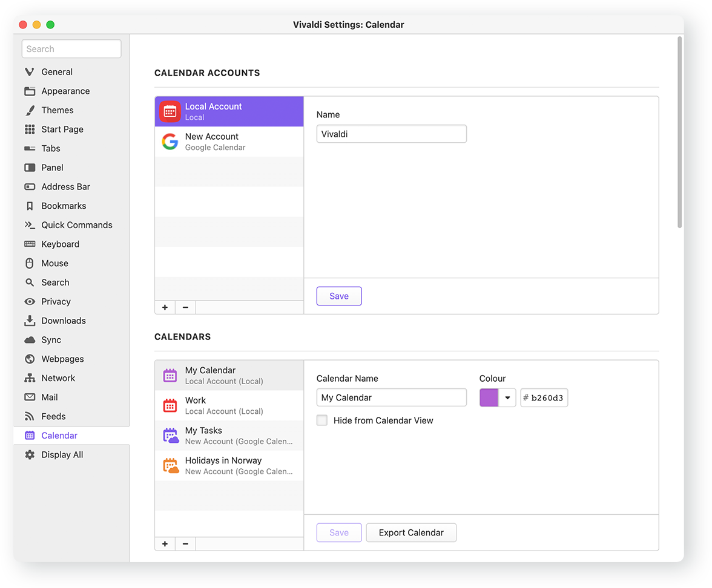Image resolution: width=712 pixels, height=588 pixels.
Task: Click the Keyboard icon in sidebar
Action: (30, 244)
